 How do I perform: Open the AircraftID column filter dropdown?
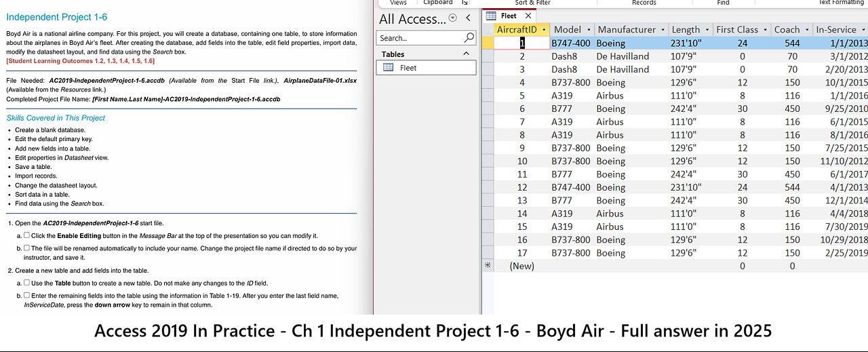(544, 30)
